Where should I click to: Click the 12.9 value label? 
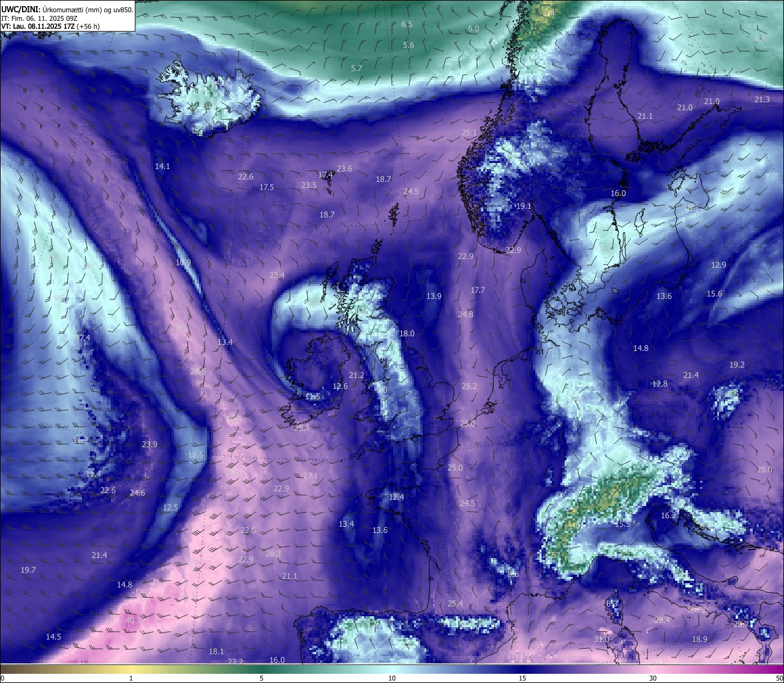coord(718,265)
